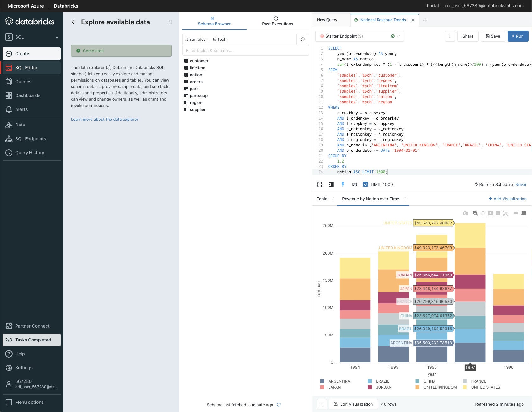
Task: Zoom in on the chart
Action: [x=490, y=213]
